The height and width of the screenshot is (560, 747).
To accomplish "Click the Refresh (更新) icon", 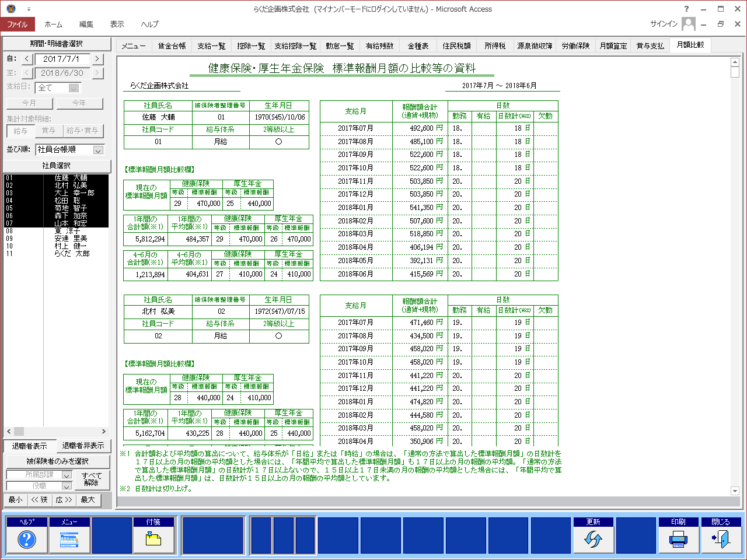I will coord(593,540).
